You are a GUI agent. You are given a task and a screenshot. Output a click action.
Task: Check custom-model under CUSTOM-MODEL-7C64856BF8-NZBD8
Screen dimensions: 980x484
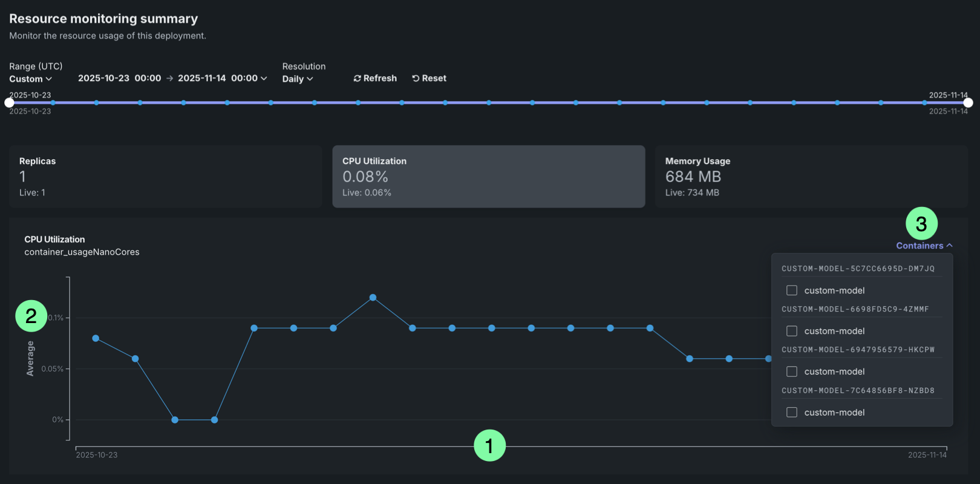point(791,412)
